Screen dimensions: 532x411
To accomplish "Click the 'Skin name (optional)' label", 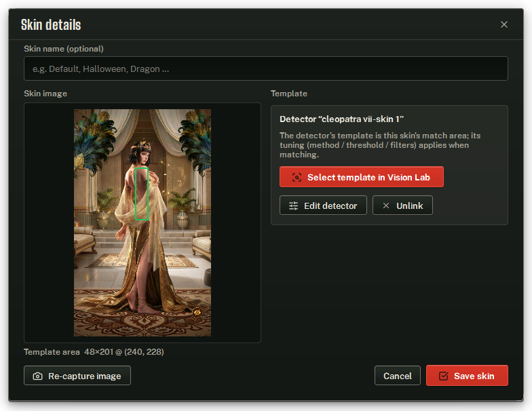I will [x=64, y=49].
